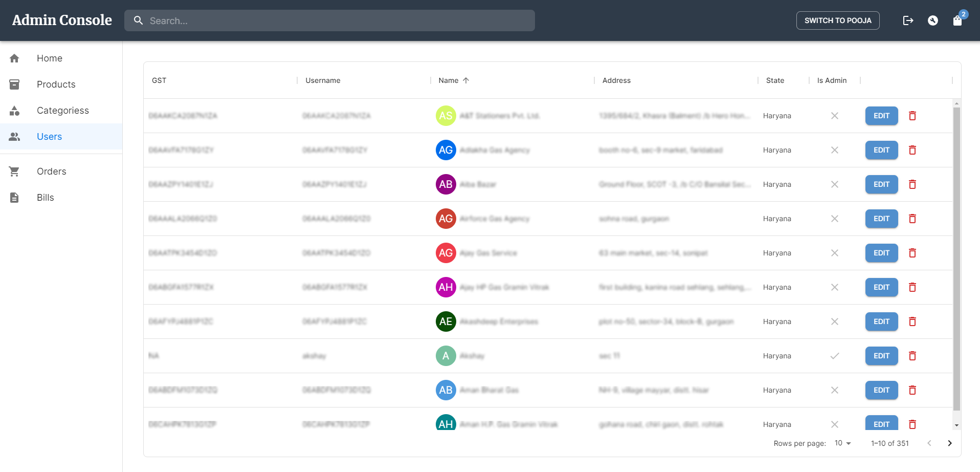Sort by the GST column header
Screen dimensions: 980x472
coord(159,80)
